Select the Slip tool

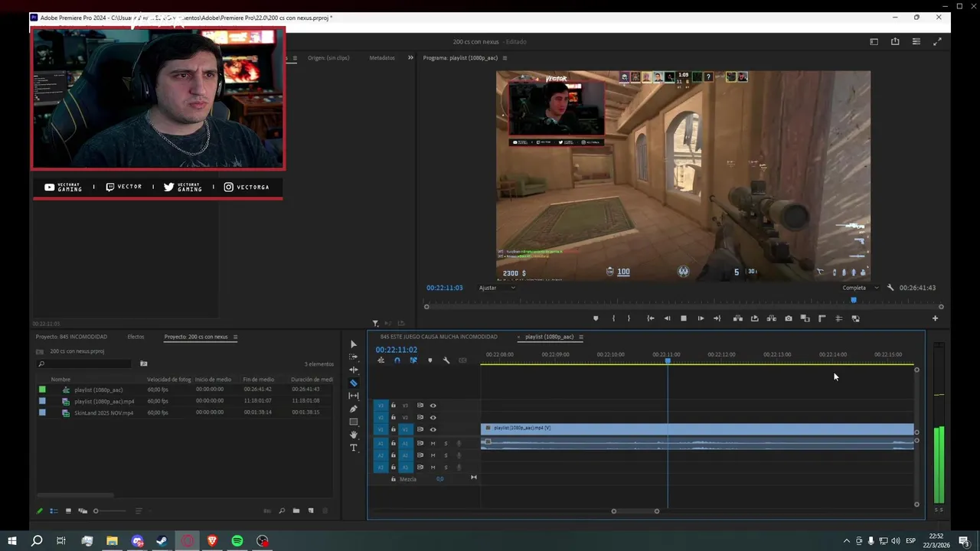tap(353, 396)
